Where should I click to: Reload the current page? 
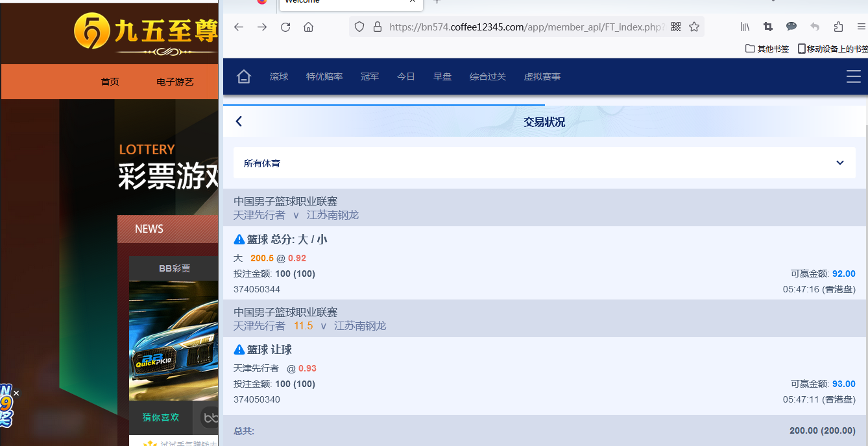point(285,27)
